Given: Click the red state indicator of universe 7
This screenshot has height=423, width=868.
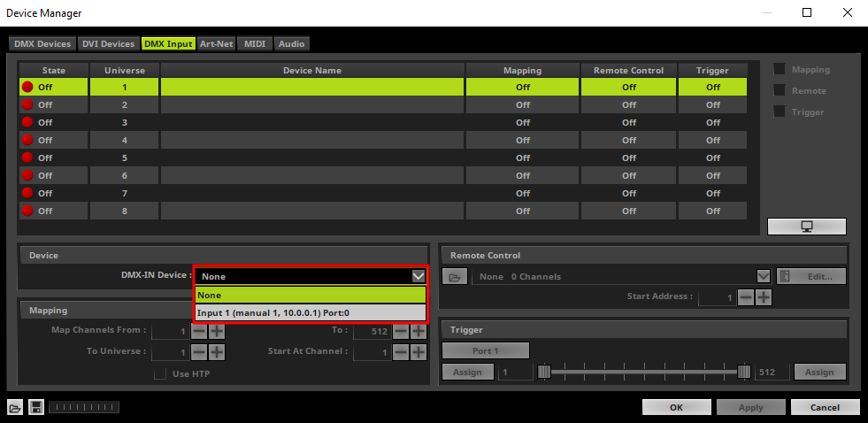Looking at the screenshot, I should tap(27, 193).
